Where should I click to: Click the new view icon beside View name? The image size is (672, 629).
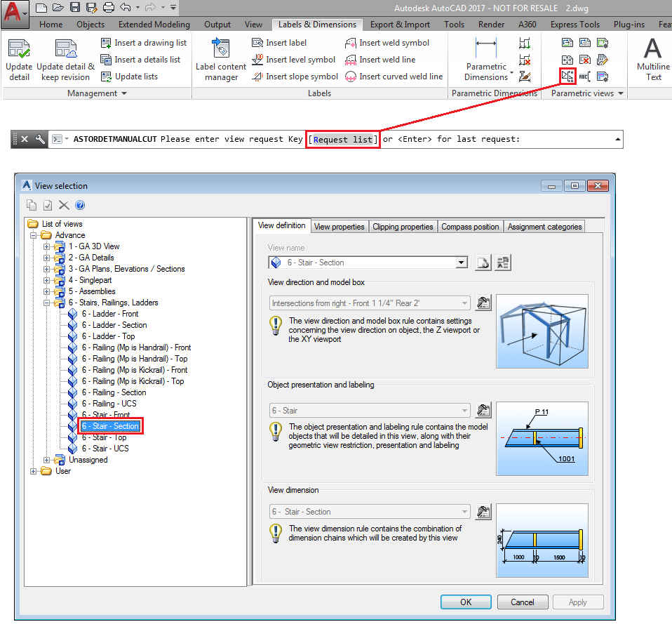pyautogui.click(x=483, y=263)
